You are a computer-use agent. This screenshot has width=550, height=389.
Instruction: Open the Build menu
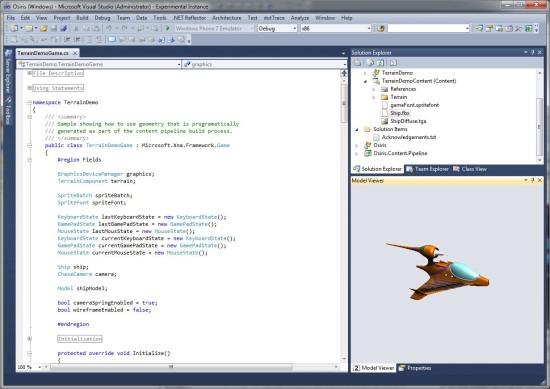pyautogui.click(x=82, y=18)
